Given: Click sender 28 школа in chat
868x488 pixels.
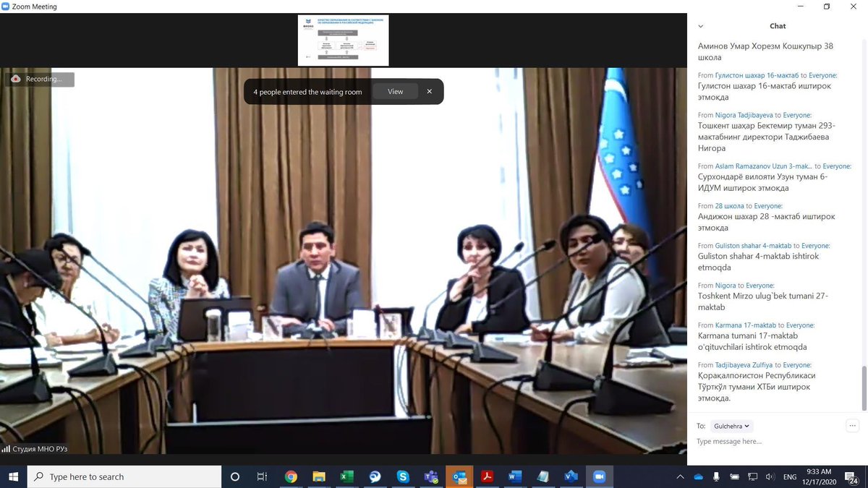Looking at the screenshot, I should (x=730, y=206).
